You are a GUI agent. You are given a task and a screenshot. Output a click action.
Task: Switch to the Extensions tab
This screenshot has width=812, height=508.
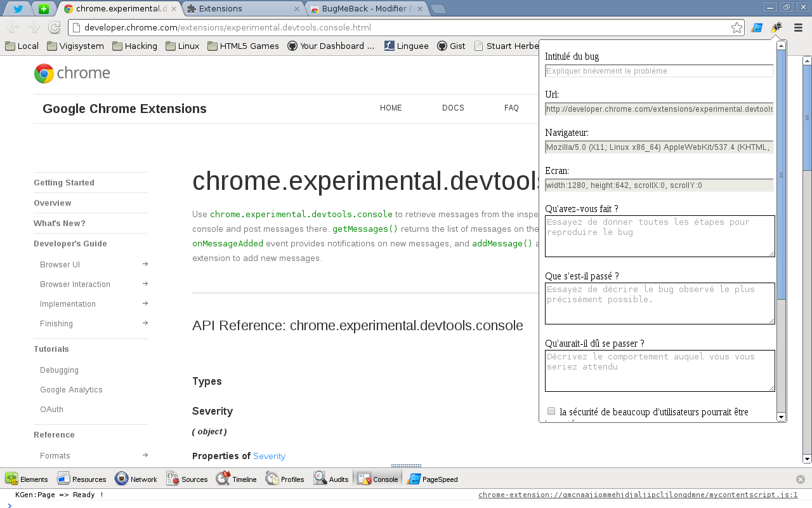pyautogui.click(x=243, y=9)
